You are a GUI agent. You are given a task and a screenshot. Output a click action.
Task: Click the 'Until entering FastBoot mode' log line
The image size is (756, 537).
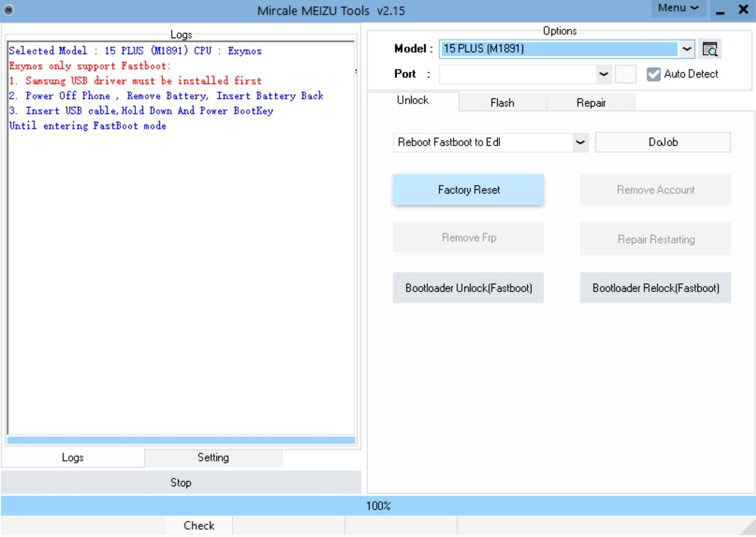(x=88, y=126)
